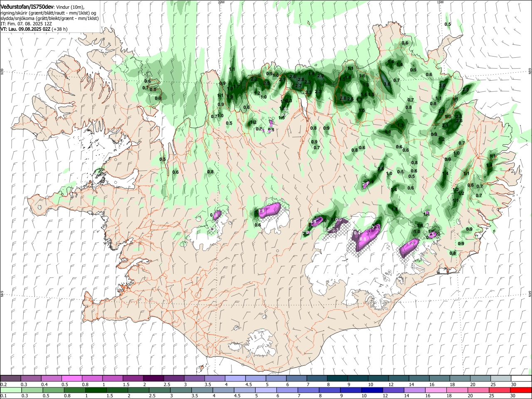
Task: Select bottom-row pale pink swatch labeled 16
Action: (435, 390)
